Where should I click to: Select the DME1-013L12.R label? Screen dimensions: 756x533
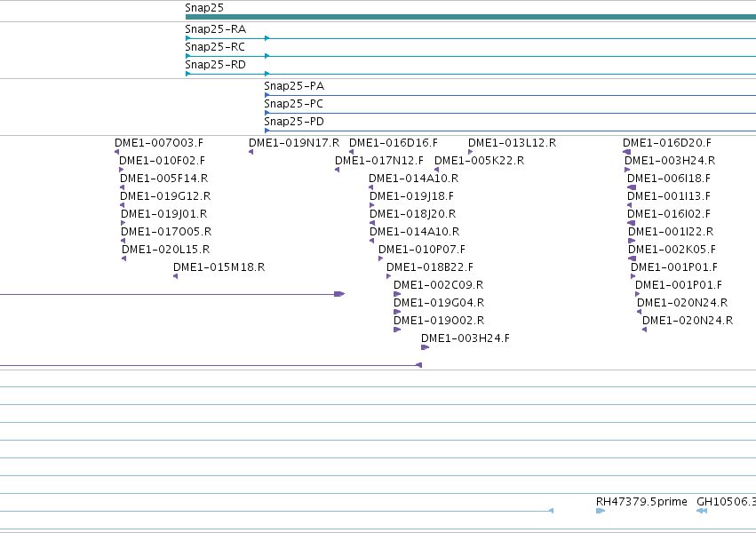[512, 143]
